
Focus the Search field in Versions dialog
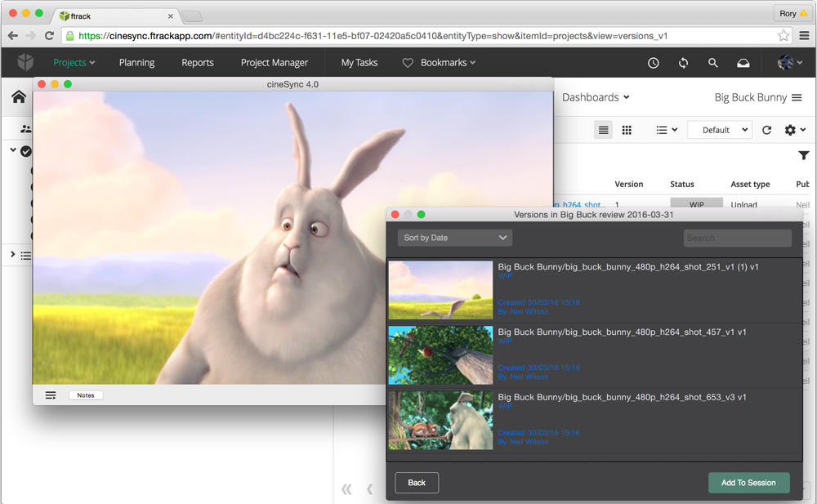pos(737,239)
